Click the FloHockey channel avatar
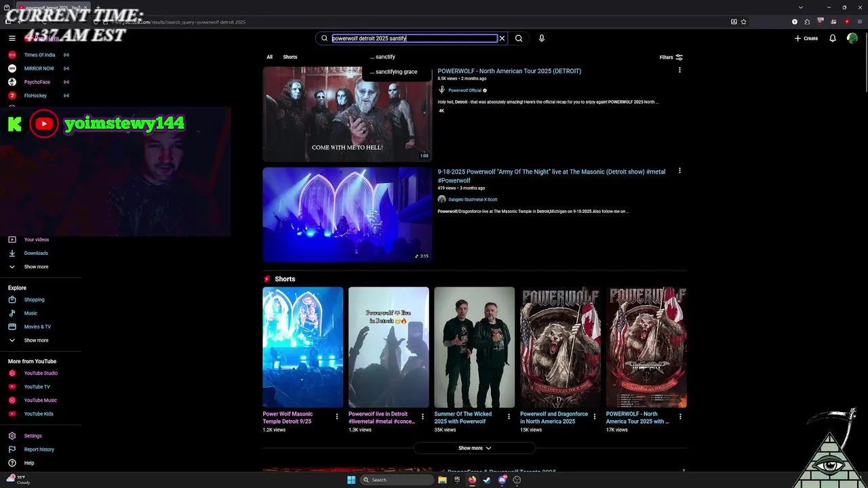This screenshot has height=488, width=868. (12, 96)
